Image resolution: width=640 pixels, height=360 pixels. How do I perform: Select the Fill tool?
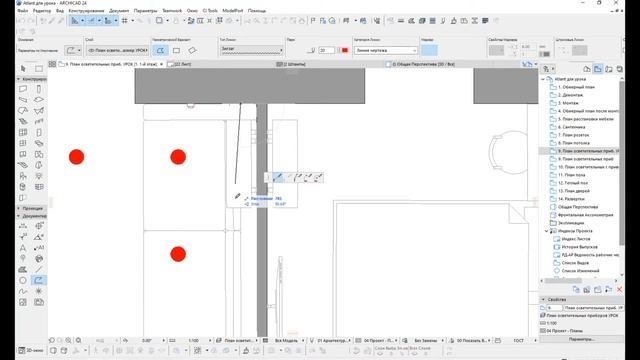coord(23,269)
